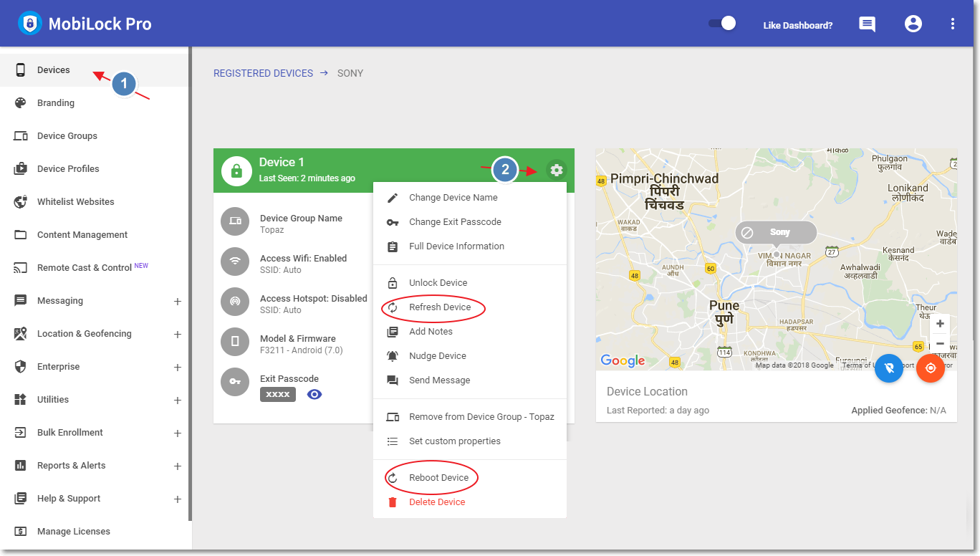The height and width of the screenshot is (556, 980).
Task: Click the Reports & Alerts chart icon
Action: [21, 465]
